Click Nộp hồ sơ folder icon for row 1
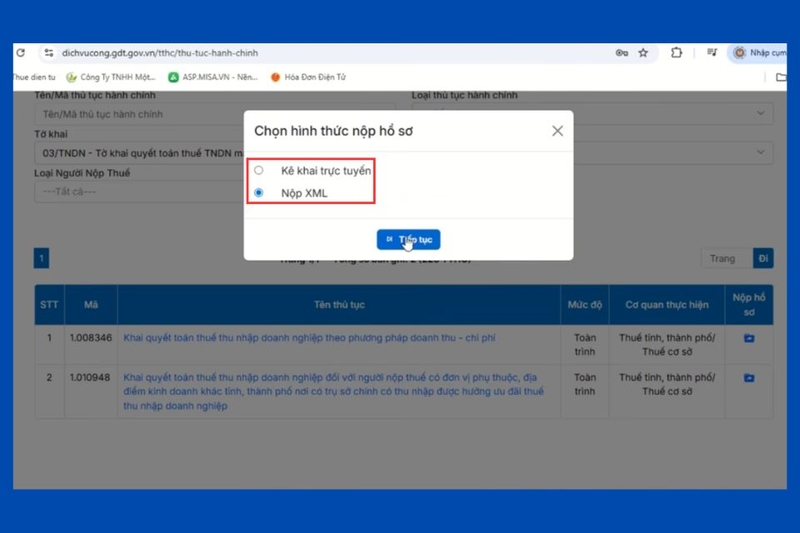This screenshot has height=533, width=800. 749,338
